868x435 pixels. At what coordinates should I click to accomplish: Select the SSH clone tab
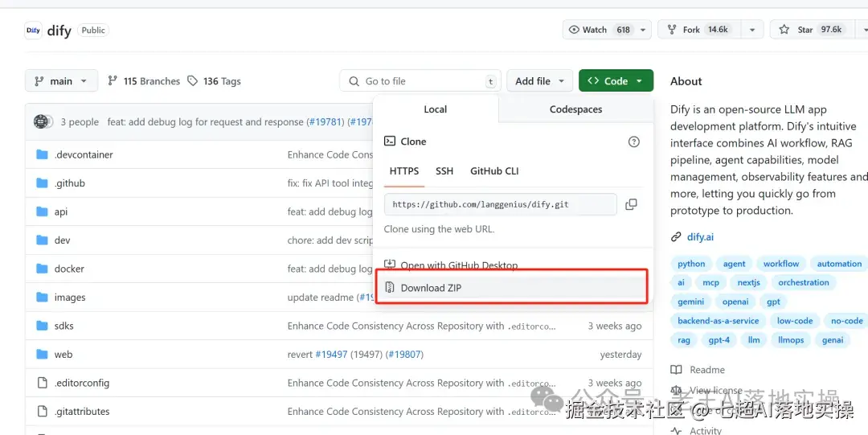pos(444,171)
